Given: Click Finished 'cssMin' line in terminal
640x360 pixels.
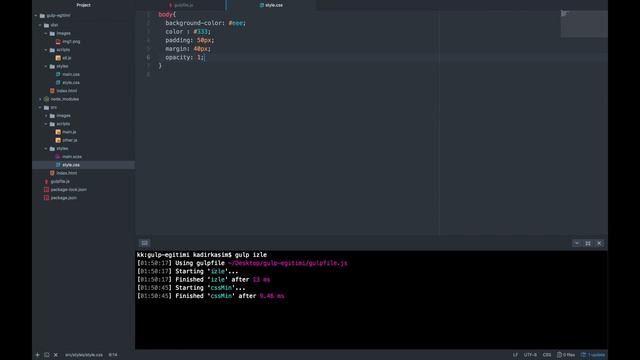Looking at the screenshot, I should pos(210,296).
